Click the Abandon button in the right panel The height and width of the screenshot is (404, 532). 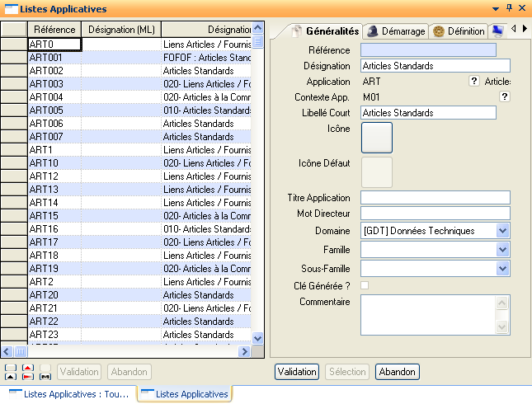tap(398, 372)
